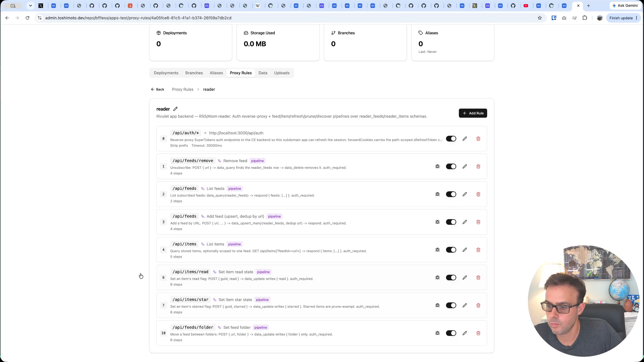
Task: Switch to the Branches tab
Action: coord(194,73)
